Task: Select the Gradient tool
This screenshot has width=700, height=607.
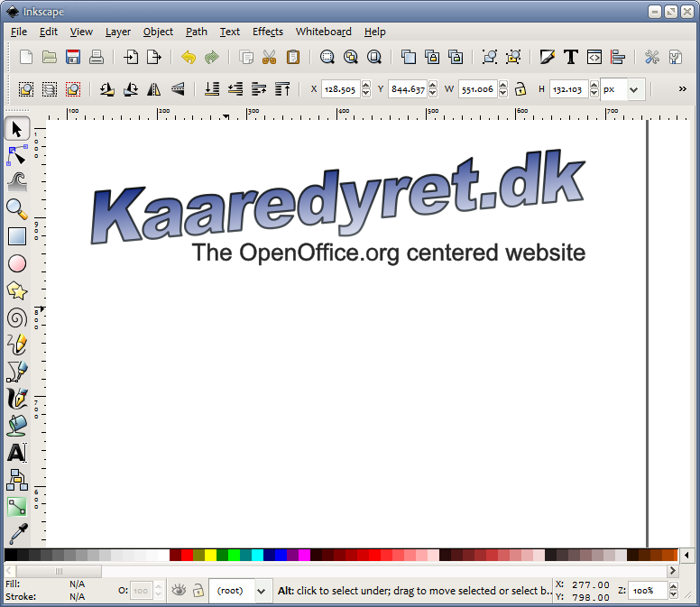Action: click(x=17, y=507)
